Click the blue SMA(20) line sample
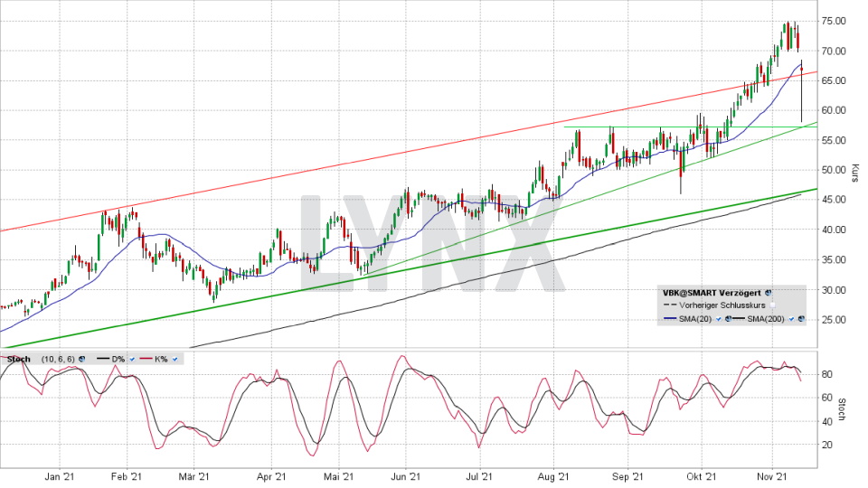 (670, 318)
